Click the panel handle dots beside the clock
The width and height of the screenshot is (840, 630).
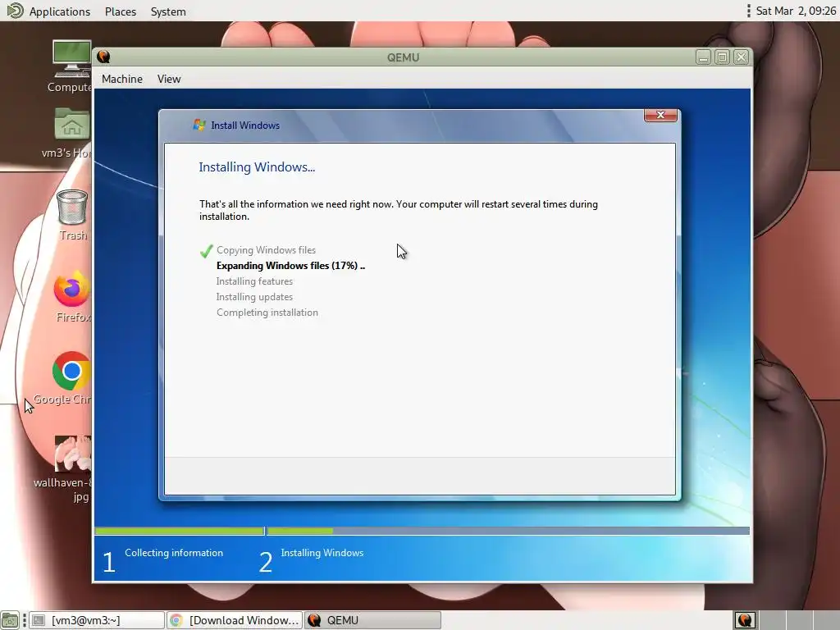pyautogui.click(x=748, y=11)
